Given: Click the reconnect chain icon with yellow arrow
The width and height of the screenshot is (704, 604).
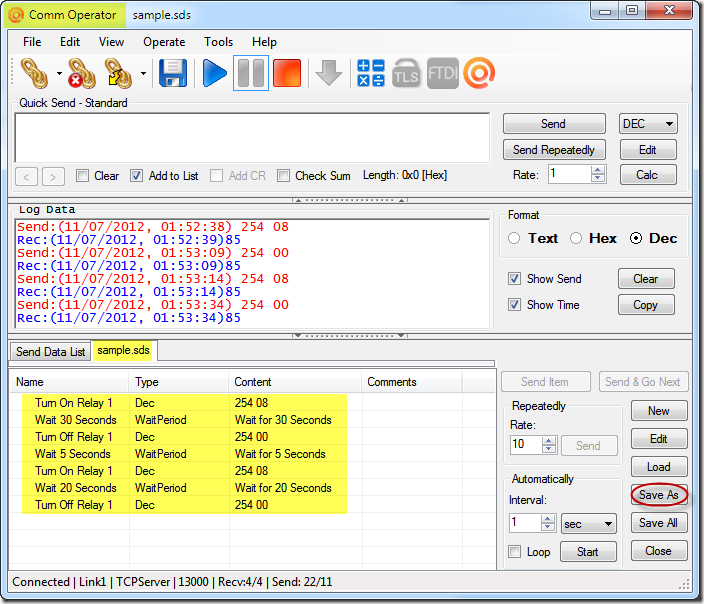Looking at the screenshot, I should [x=118, y=73].
